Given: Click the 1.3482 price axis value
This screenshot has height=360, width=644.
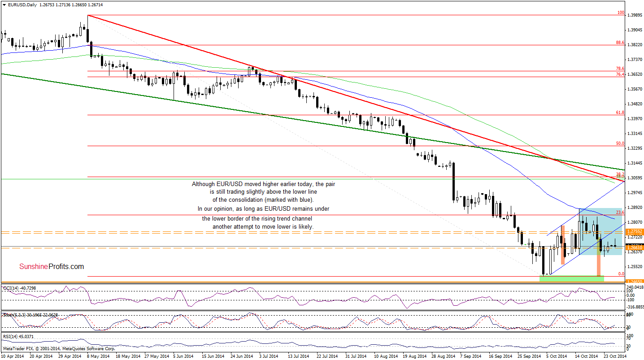Looking at the screenshot, I should point(635,104).
